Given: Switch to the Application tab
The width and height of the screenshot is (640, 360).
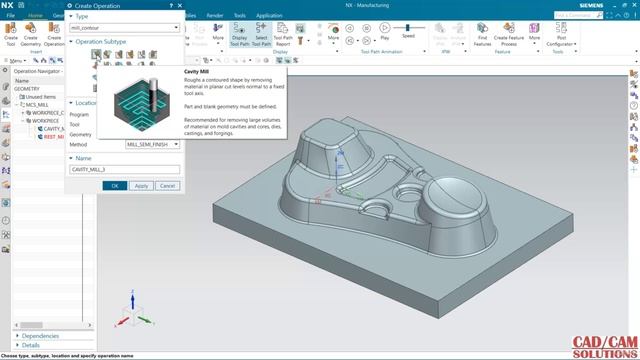Looking at the screenshot, I should (x=269, y=16).
